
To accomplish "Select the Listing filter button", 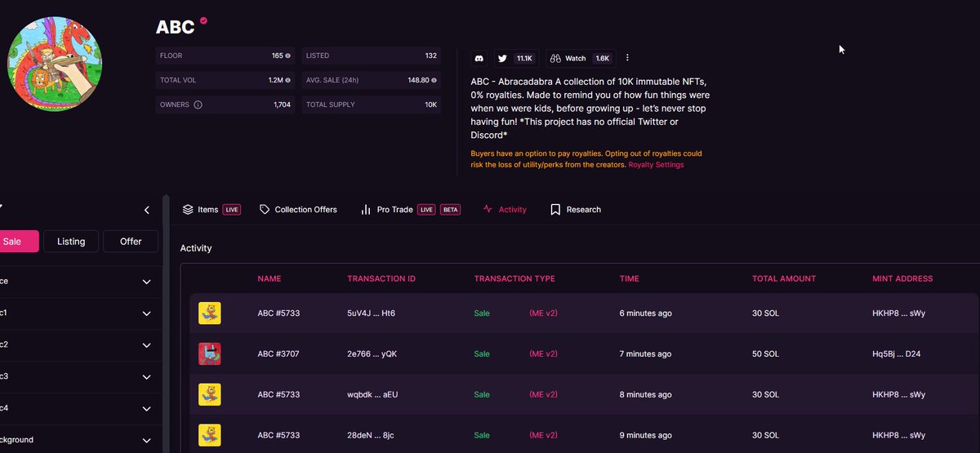I will [71, 241].
